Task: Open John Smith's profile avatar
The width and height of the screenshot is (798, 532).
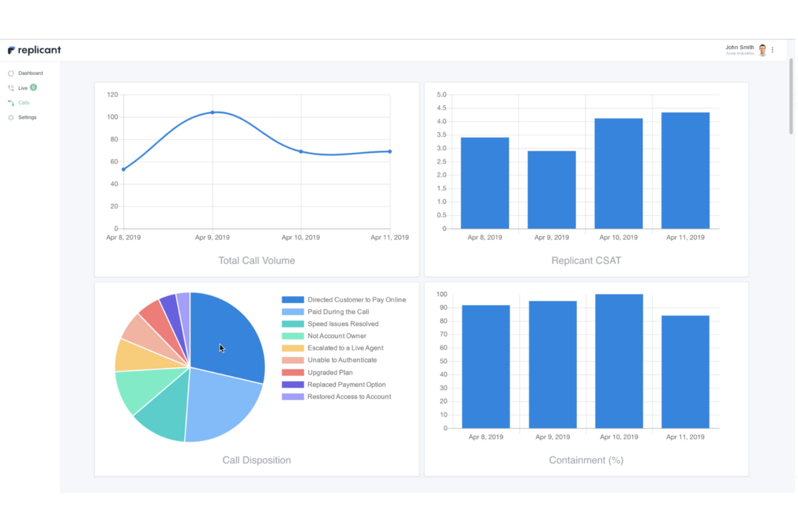Action: pyautogui.click(x=762, y=50)
